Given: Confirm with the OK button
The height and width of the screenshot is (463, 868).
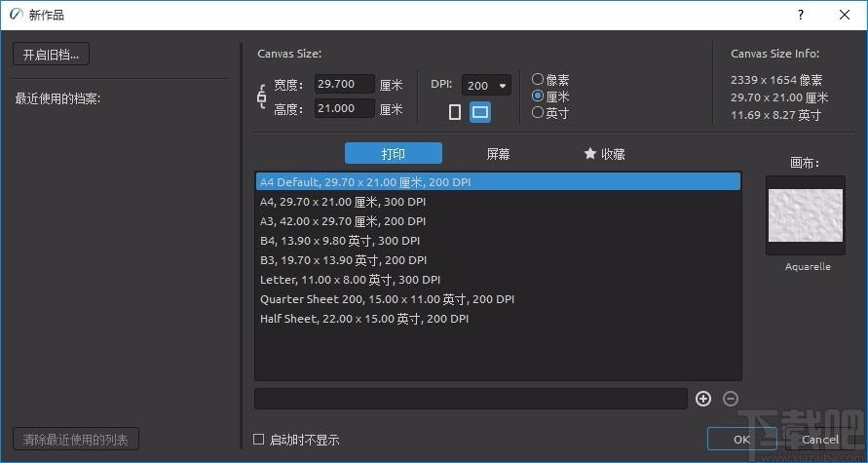Looking at the screenshot, I should point(741,440).
